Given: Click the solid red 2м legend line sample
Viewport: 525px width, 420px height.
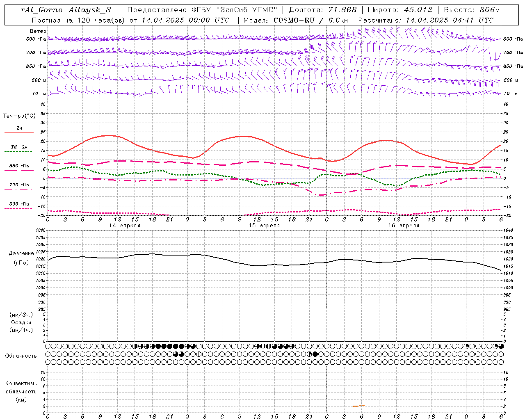Looking at the screenshot, I should click(19, 132).
